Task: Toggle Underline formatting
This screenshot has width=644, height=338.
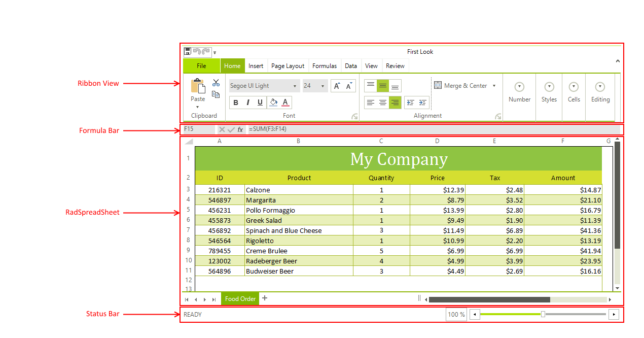Action: pyautogui.click(x=260, y=103)
